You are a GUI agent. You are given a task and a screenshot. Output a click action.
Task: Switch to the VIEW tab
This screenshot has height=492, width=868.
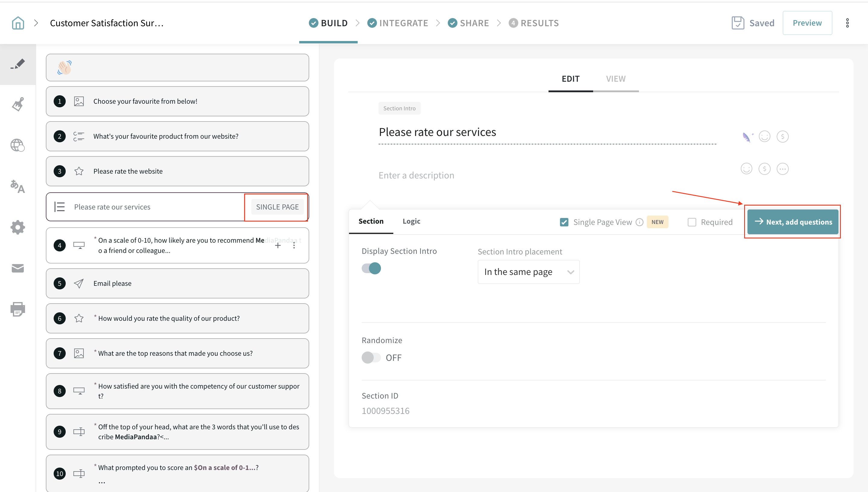615,79
